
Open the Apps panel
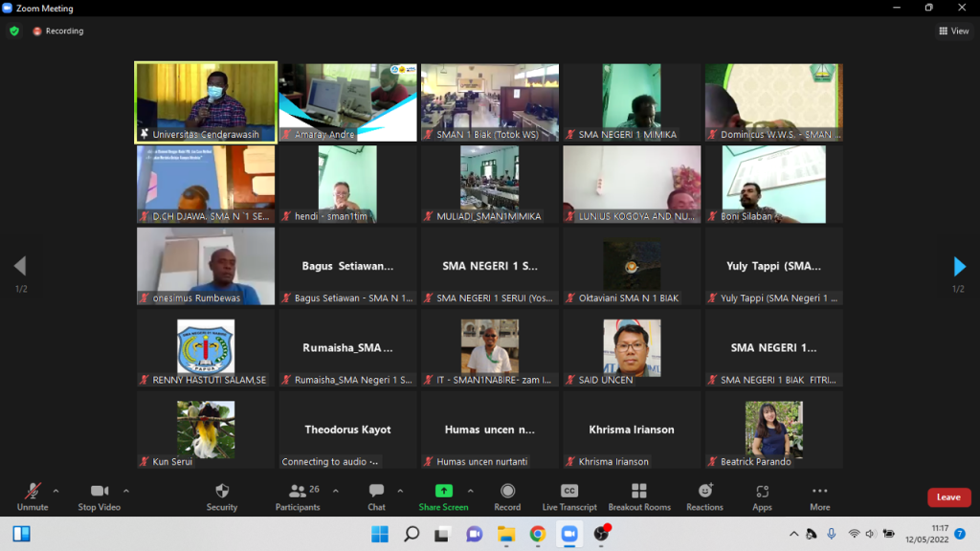(762, 496)
